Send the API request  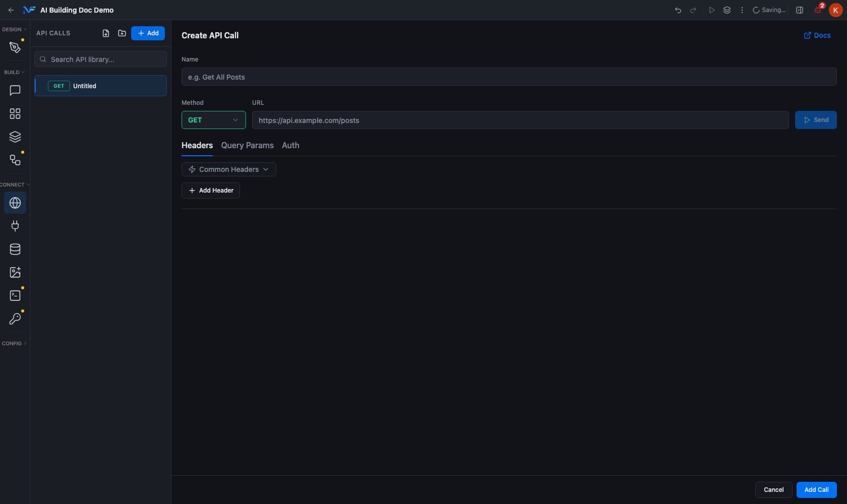(816, 120)
